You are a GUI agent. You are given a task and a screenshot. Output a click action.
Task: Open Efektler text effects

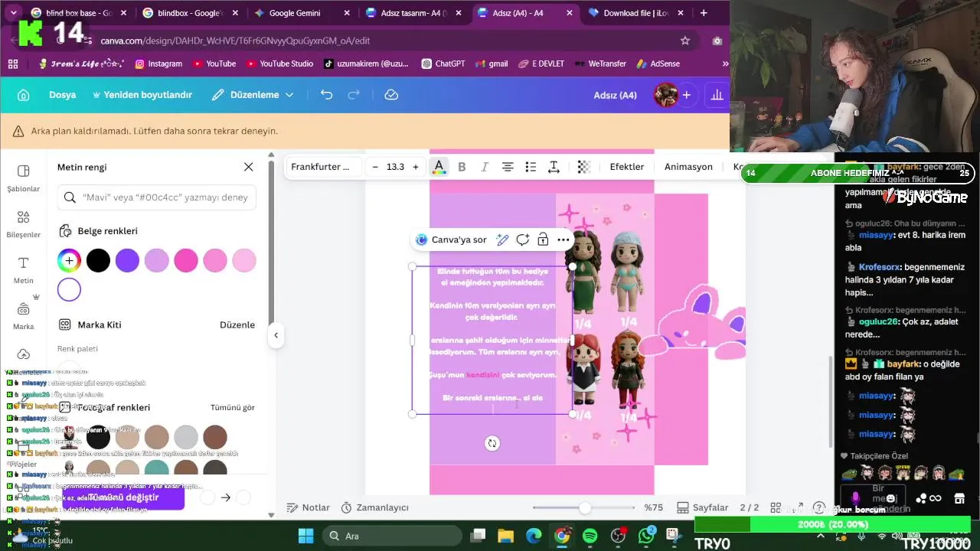click(x=626, y=167)
